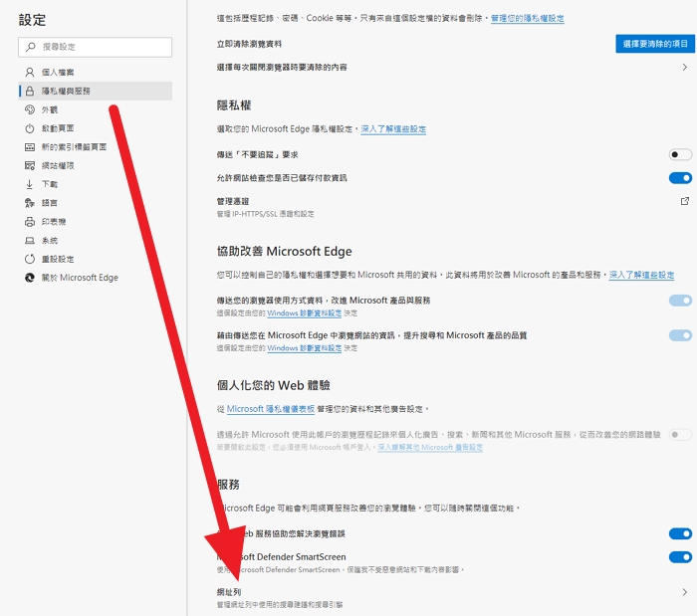The height and width of the screenshot is (616, 697).
Task: Open 下載 settings section
Action: coord(96,184)
